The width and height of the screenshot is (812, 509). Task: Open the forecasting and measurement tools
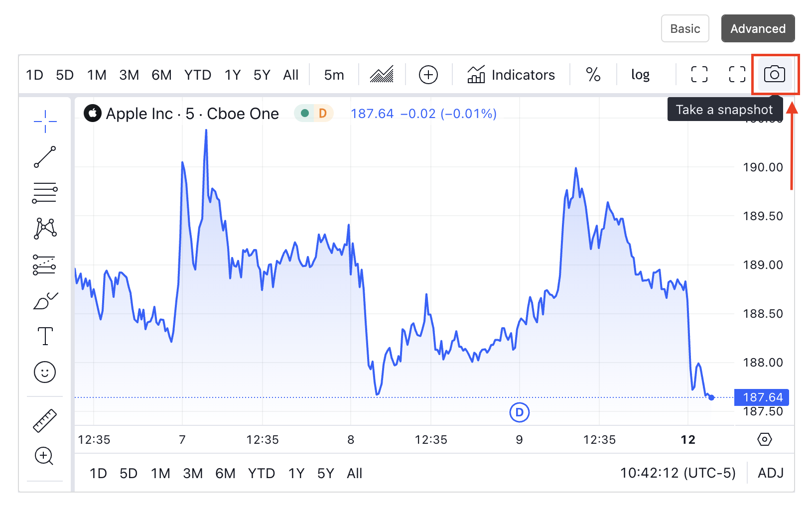click(x=44, y=264)
